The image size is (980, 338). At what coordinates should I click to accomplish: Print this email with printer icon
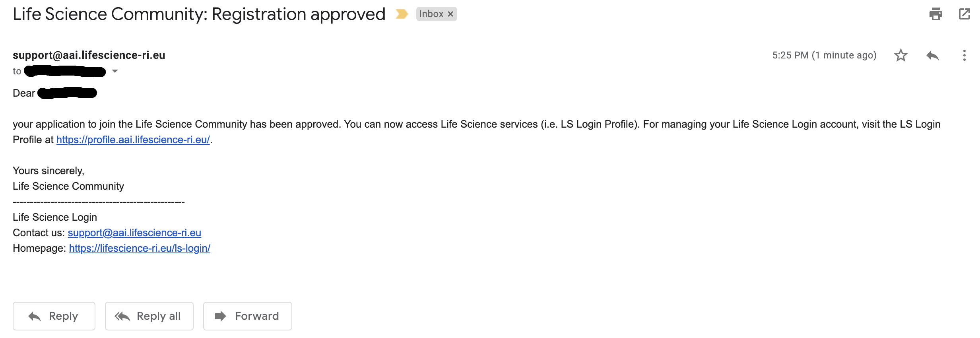[x=935, y=14]
